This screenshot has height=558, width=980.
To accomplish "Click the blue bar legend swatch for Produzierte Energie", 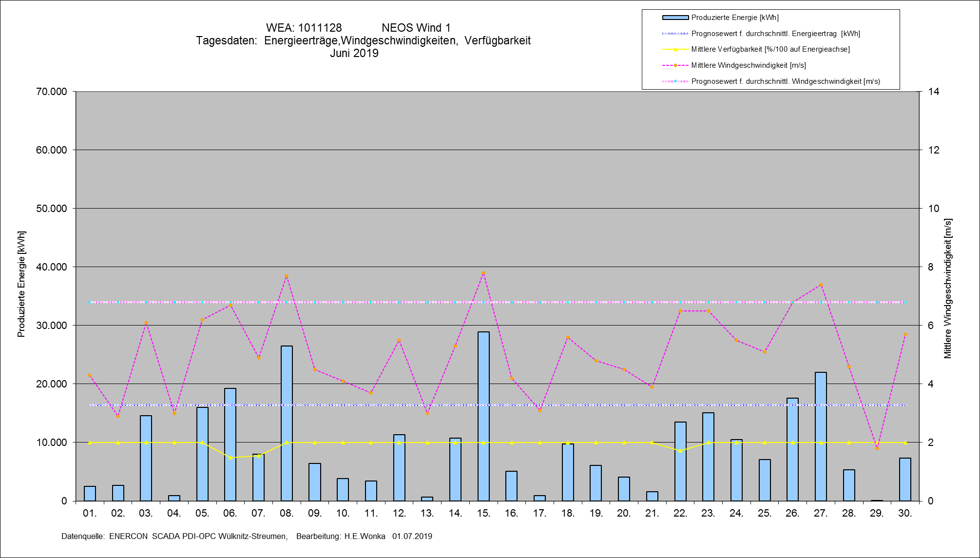I will (x=675, y=18).
